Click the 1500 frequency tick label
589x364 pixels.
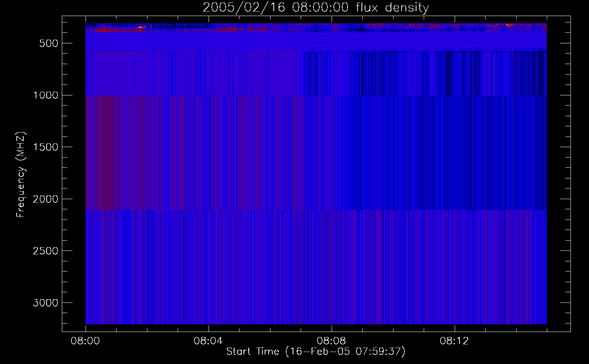[46, 147]
